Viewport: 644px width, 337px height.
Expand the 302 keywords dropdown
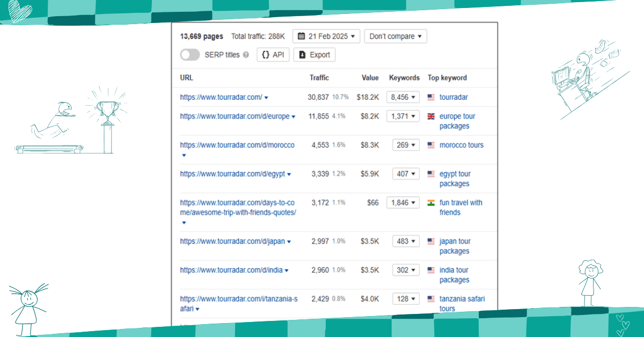406,270
